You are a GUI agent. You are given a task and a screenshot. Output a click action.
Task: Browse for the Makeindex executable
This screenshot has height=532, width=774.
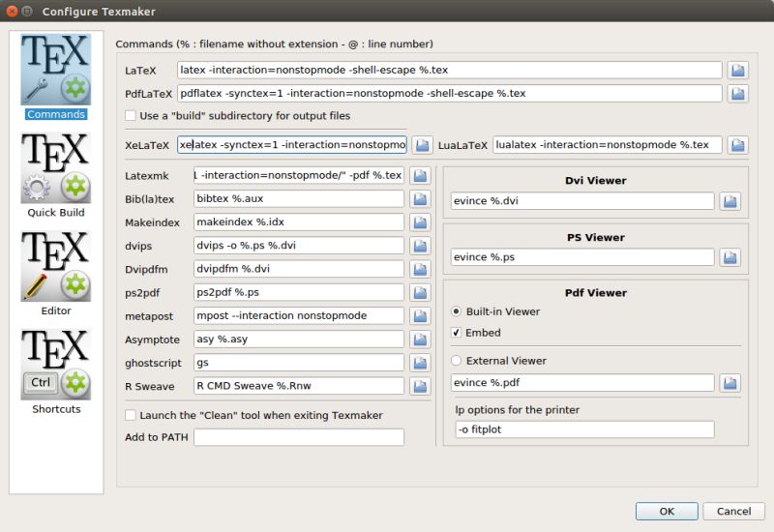click(x=420, y=222)
